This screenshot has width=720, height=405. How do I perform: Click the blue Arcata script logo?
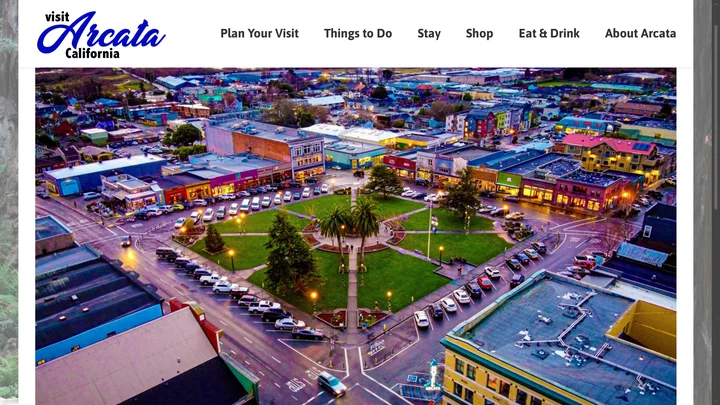101,33
